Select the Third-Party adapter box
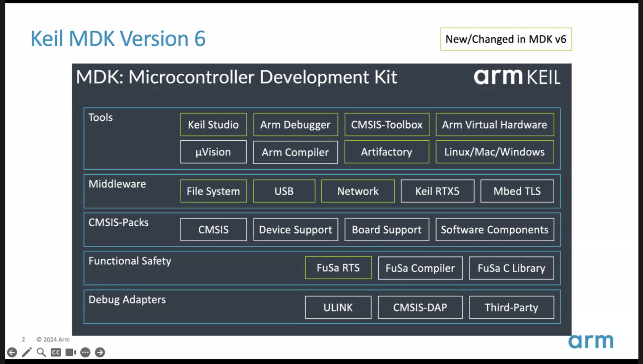643x364 pixels. point(511,307)
